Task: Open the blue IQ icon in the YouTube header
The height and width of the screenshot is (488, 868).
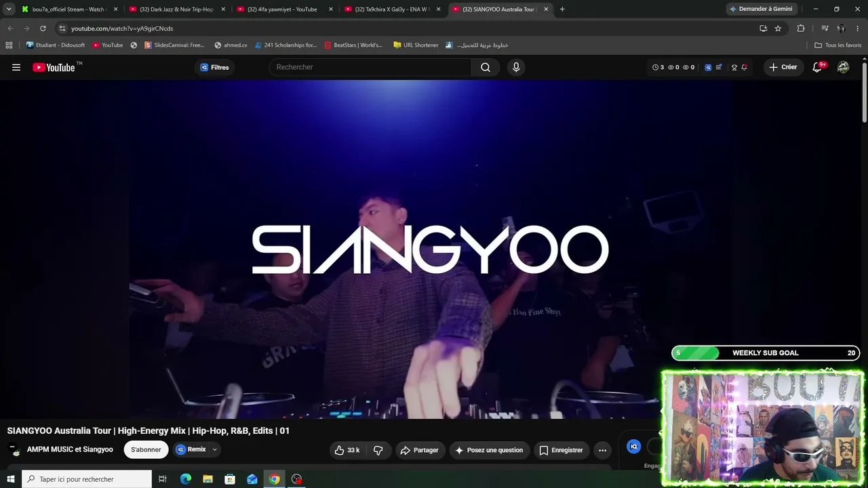Action: coord(708,67)
